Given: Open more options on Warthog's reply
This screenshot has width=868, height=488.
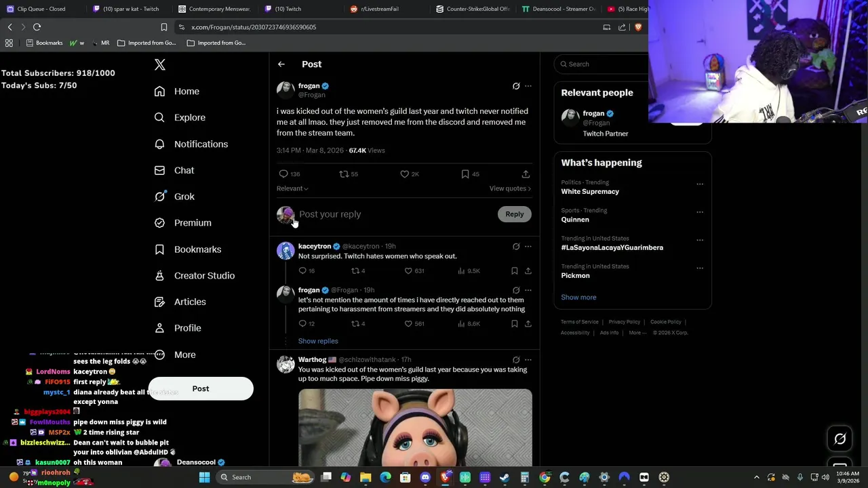Looking at the screenshot, I should 528,360.
